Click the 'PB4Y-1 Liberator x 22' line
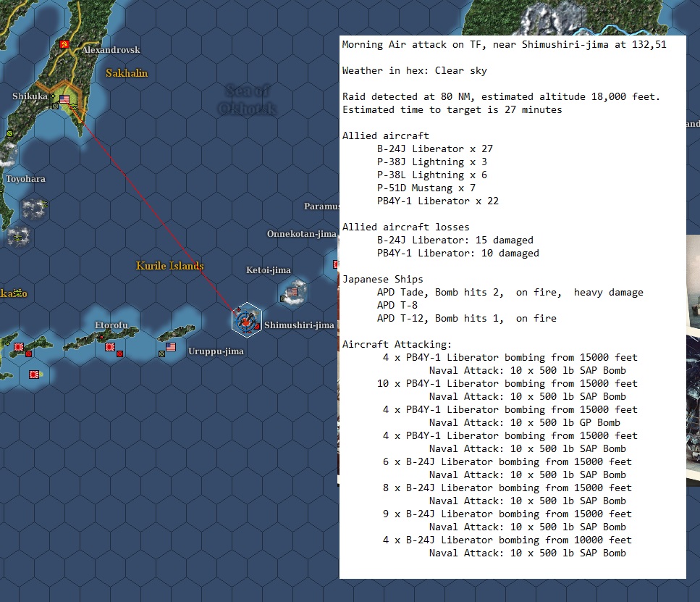This screenshot has width=700, height=602. (x=437, y=201)
